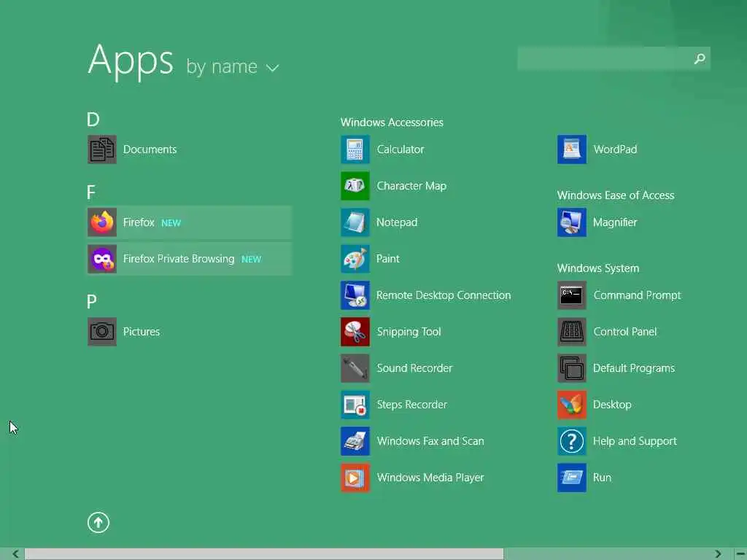This screenshot has height=560, width=747.
Task: Click the scrollbar left arrow
Action: point(16,554)
